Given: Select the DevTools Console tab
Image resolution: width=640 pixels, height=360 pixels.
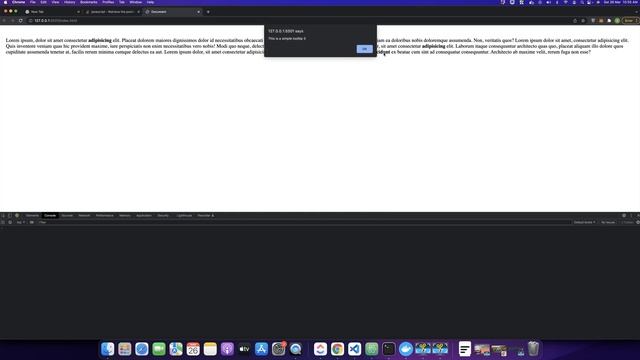Looking at the screenshot, I should click(x=50, y=216).
